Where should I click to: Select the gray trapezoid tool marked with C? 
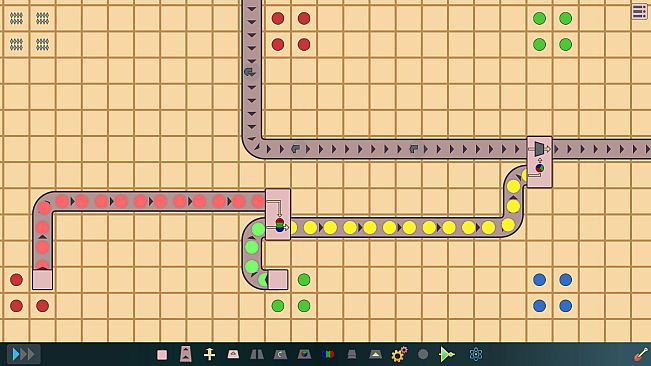(x=280, y=354)
